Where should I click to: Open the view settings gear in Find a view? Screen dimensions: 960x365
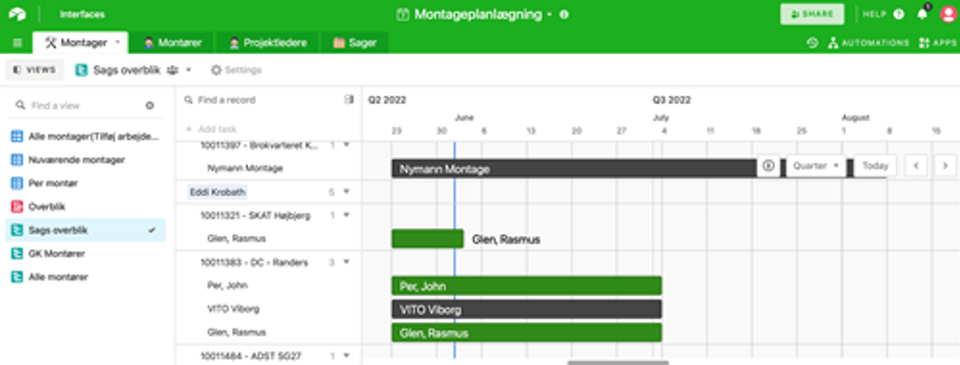pyautogui.click(x=149, y=105)
